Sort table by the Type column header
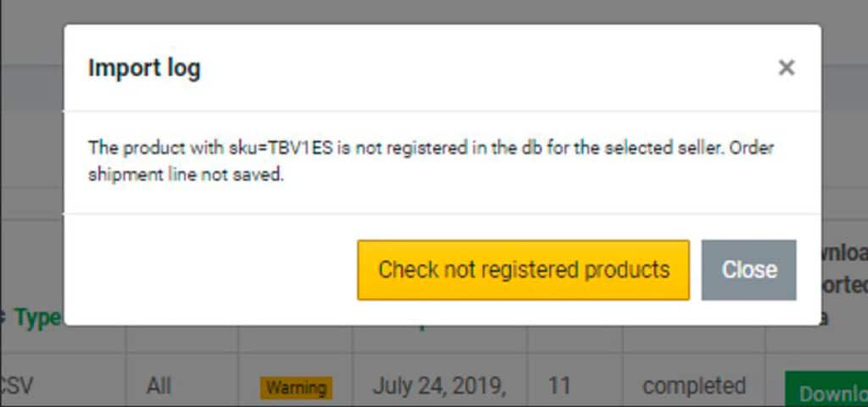This screenshot has height=407, width=868. (37, 318)
